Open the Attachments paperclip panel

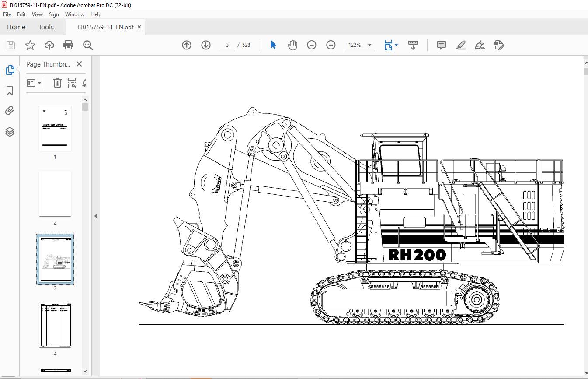(10, 111)
